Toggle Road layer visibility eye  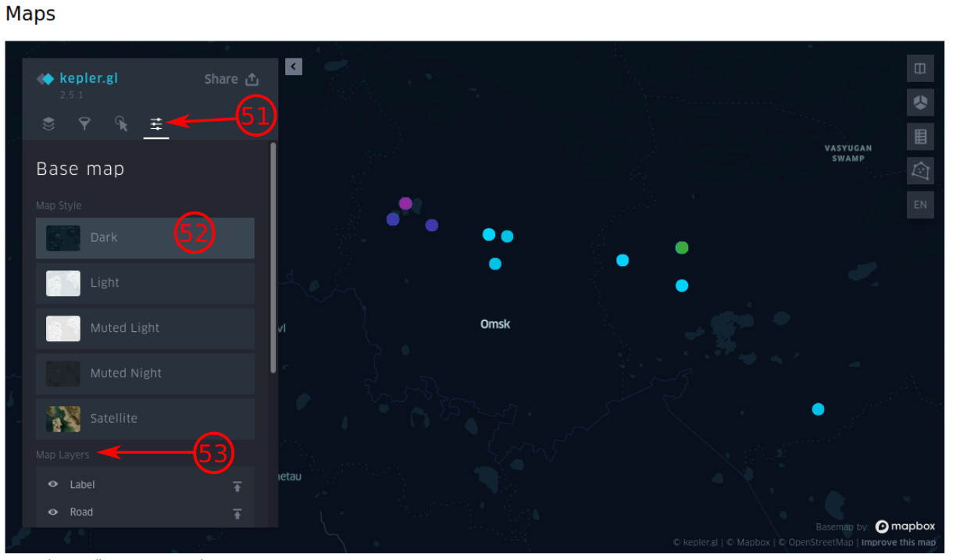(x=53, y=512)
